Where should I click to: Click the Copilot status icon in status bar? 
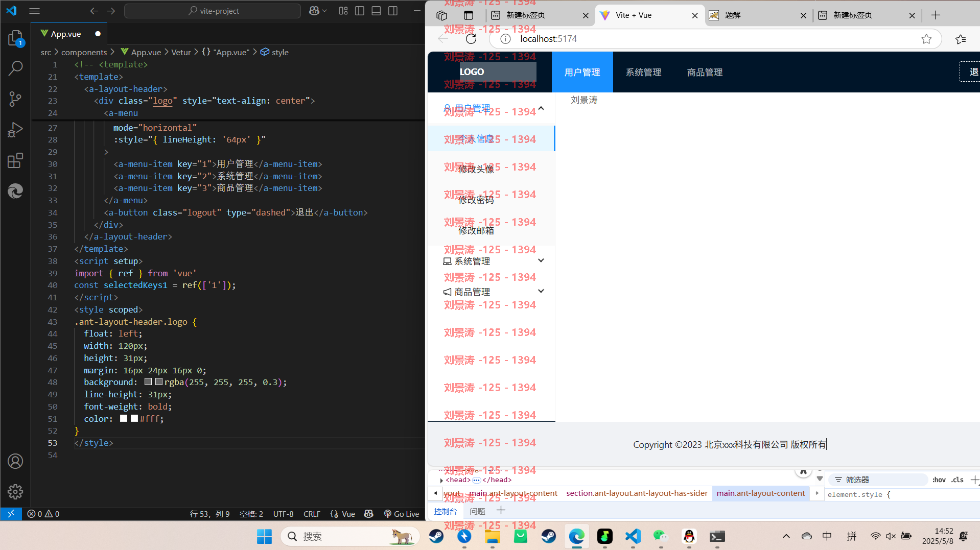click(x=368, y=514)
